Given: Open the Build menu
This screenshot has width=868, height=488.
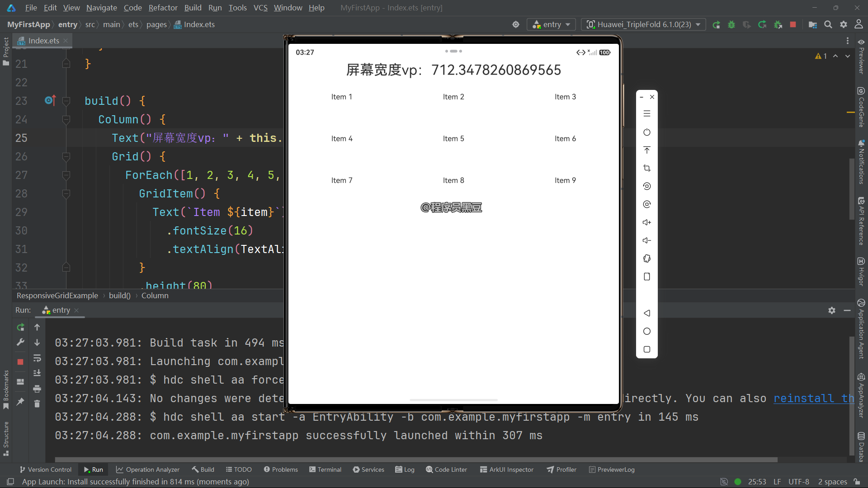Looking at the screenshot, I should pos(193,8).
